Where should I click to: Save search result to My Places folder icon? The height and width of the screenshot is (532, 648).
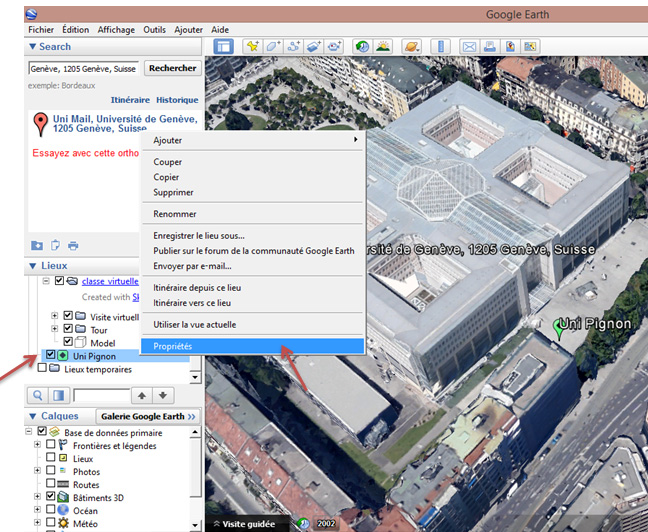pyautogui.click(x=37, y=246)
